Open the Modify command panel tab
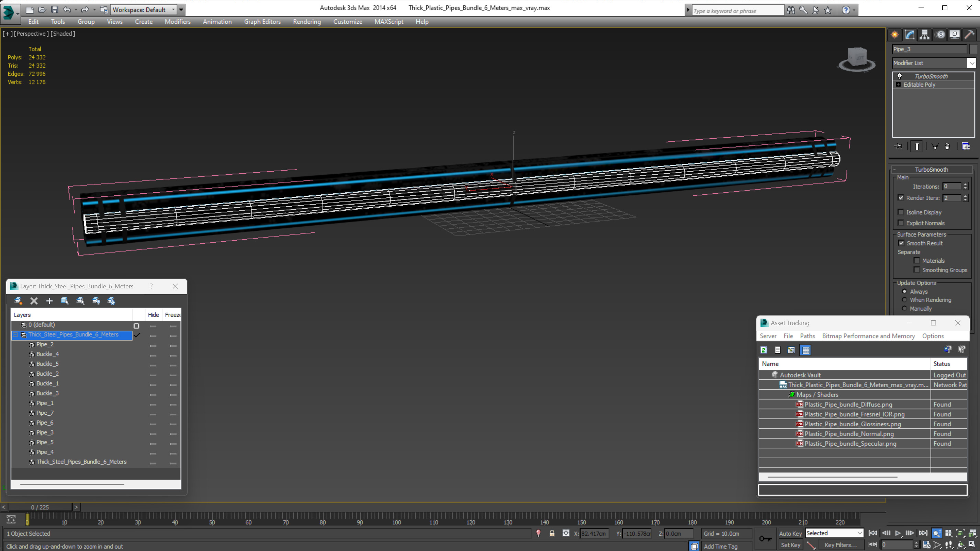The width and height of the screenshot is (980, 551). 910,35
